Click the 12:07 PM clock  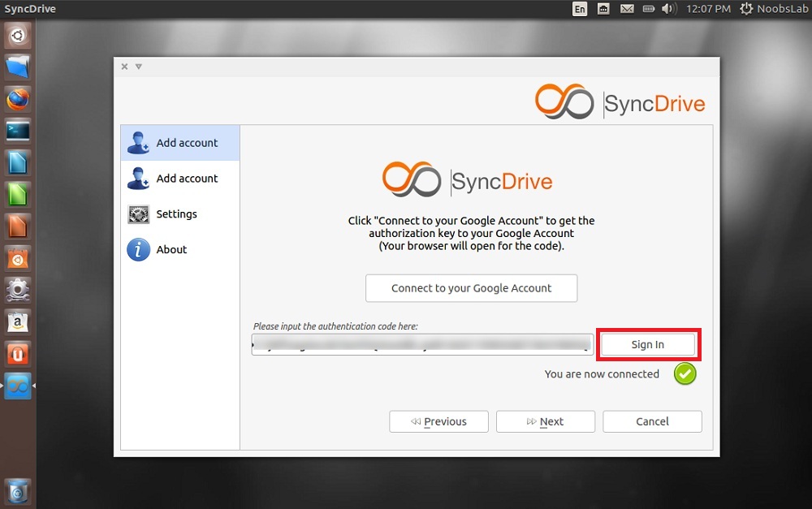coord(708,9)
